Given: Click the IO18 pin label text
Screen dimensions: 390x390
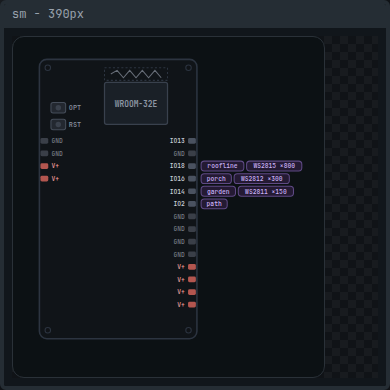Looking at the screenshot, I should coord(177,166).
